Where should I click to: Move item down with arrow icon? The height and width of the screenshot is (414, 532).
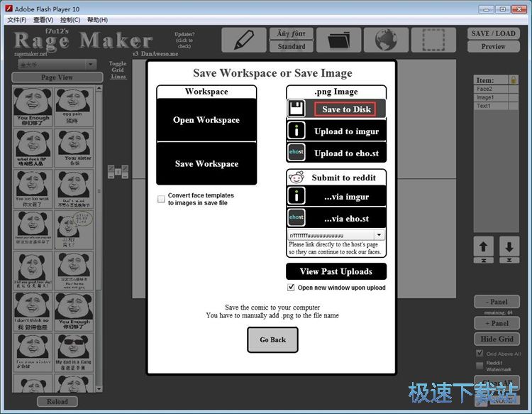(x=509, y=246)
